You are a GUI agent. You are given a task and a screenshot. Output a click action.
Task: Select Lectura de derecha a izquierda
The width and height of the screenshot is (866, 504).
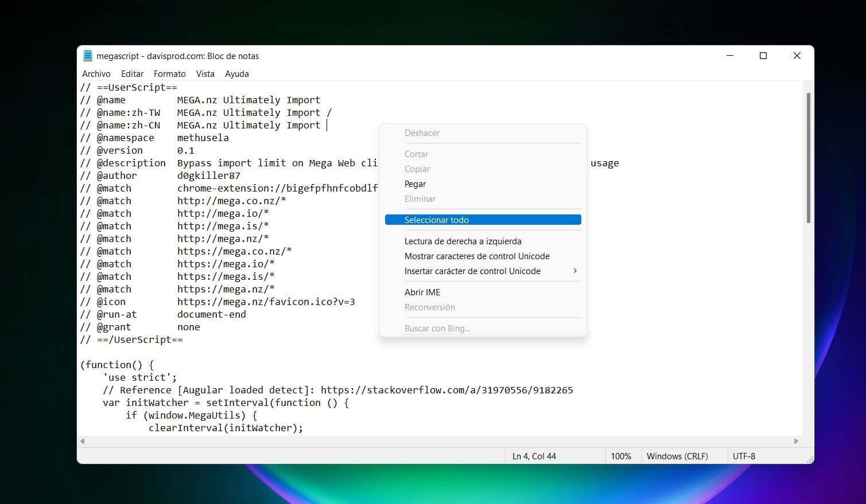(x=483, y=241)
